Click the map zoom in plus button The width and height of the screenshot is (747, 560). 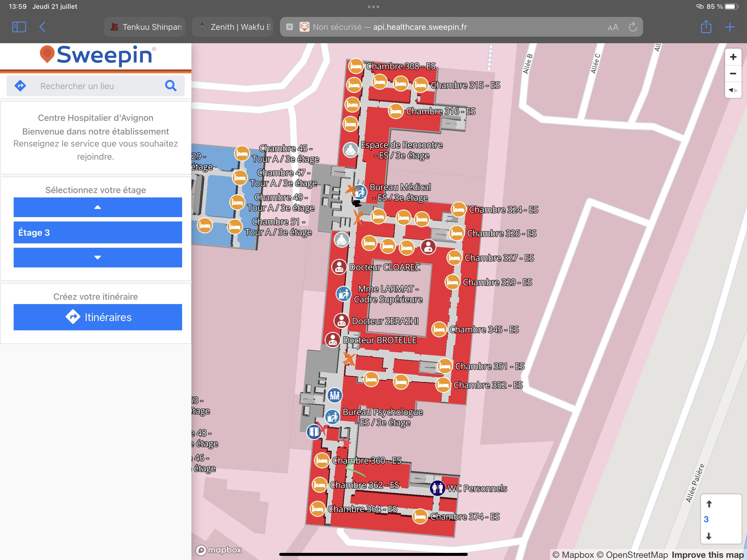(x=733, y=57)
